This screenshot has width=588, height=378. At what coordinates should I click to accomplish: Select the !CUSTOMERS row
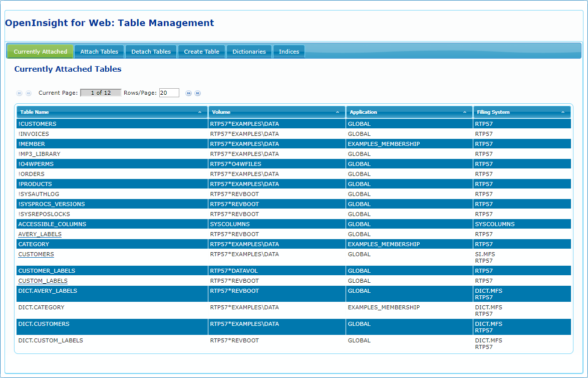293,124
